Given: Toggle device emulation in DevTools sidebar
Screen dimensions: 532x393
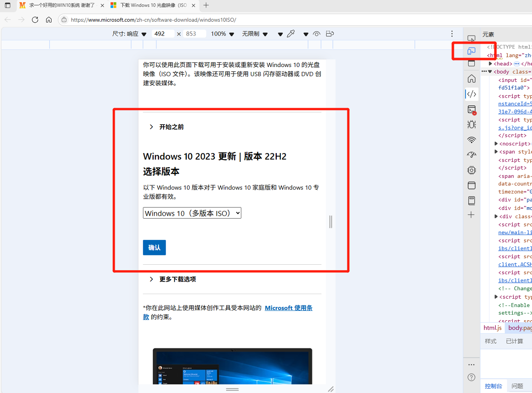Looking at the screenshot, I should [x=471, y=51].
